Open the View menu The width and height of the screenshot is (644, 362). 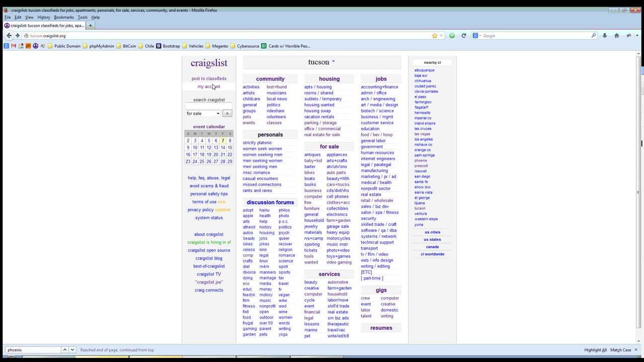(29, 17)
